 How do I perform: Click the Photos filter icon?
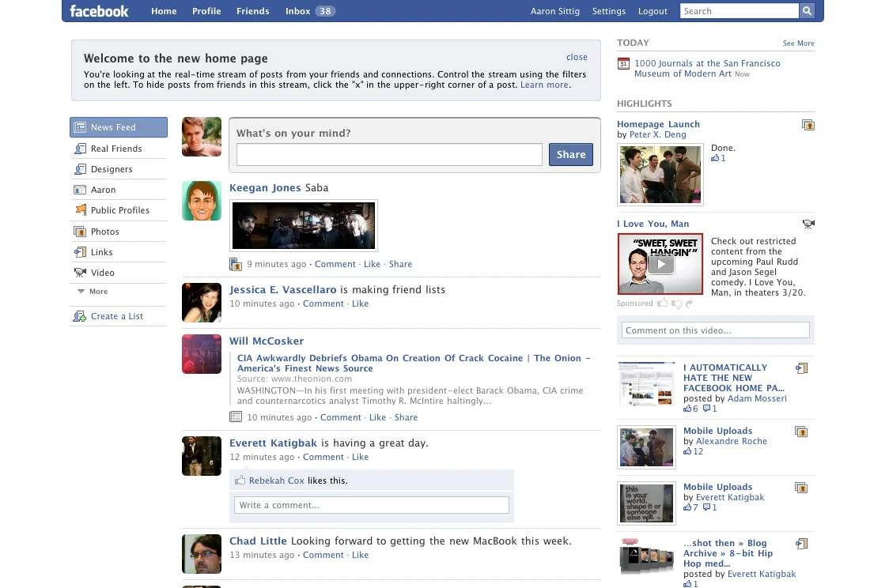pyautogui.click(x=80, y=231)
